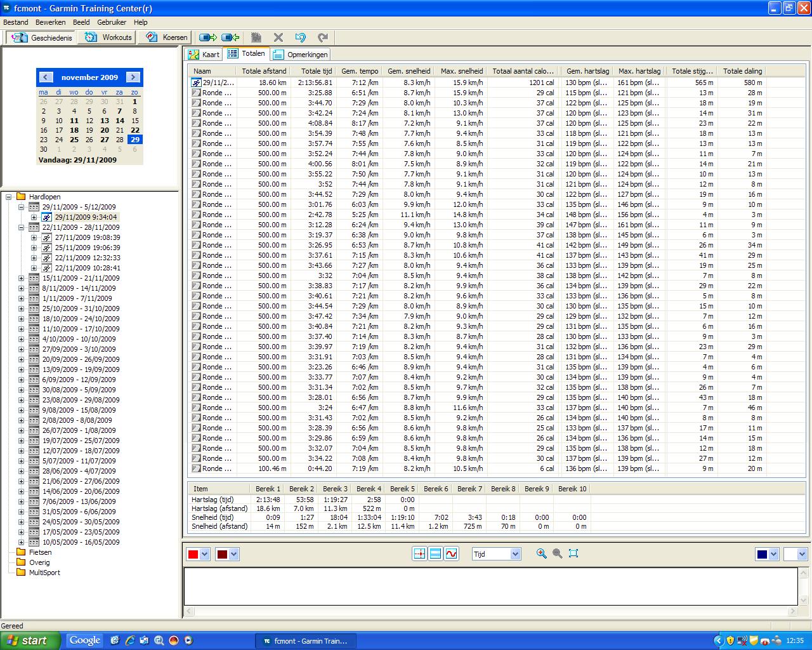Open the navy blue color swatch dropdown
Image resolution: width=812 pixels, height=650 pixels.
[x=773, y=554]
